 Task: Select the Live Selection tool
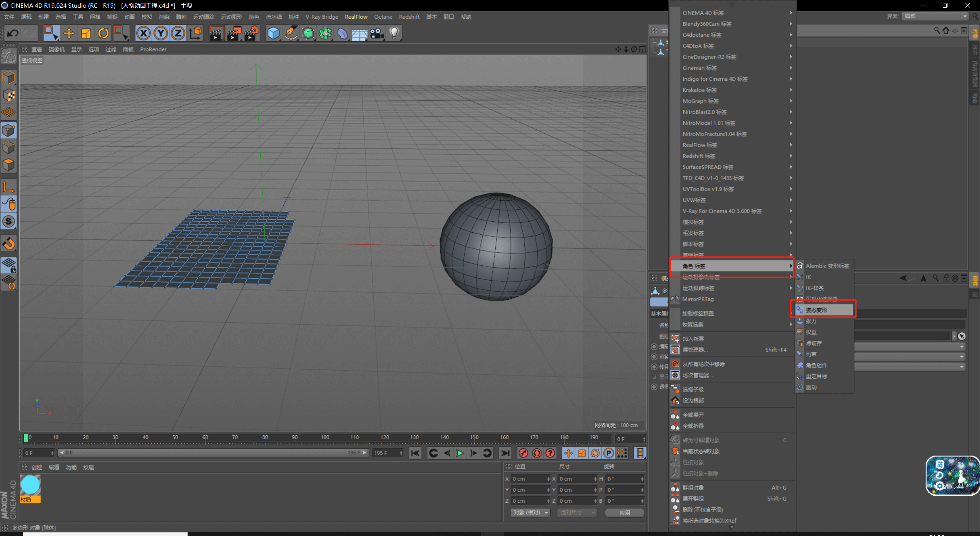[51, 33]
